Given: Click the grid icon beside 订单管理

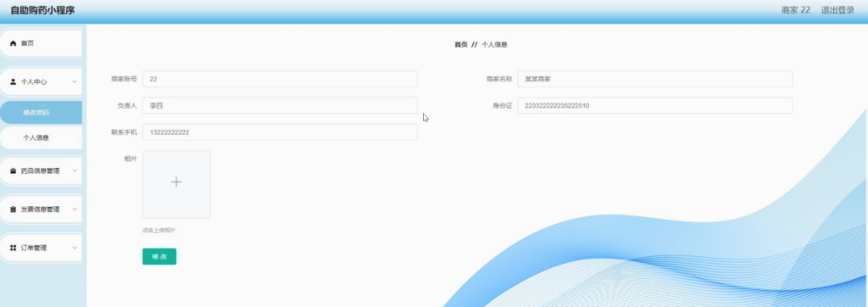Looking at the screenshot, I should [14, 248].
